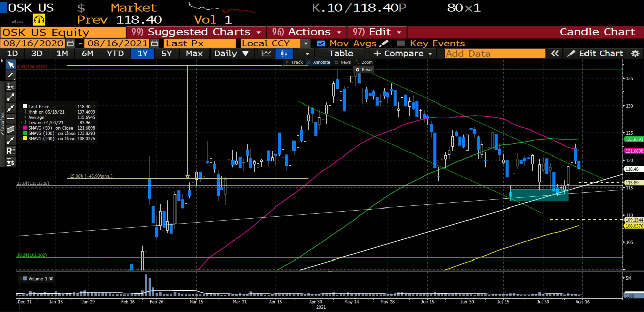This screenshot has height=312, width=644.
Task: Collapse panel with double left chevron
Action: pos(555,54)
